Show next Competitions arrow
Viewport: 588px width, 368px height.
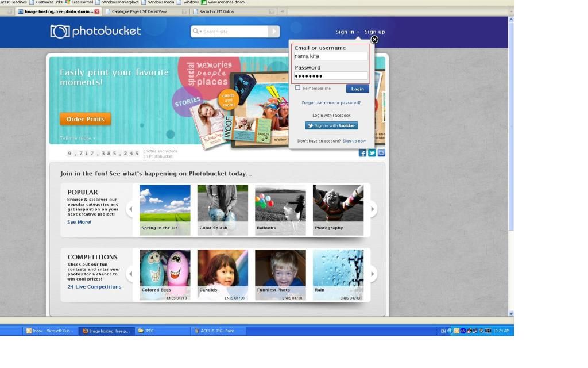coord(372,274)
